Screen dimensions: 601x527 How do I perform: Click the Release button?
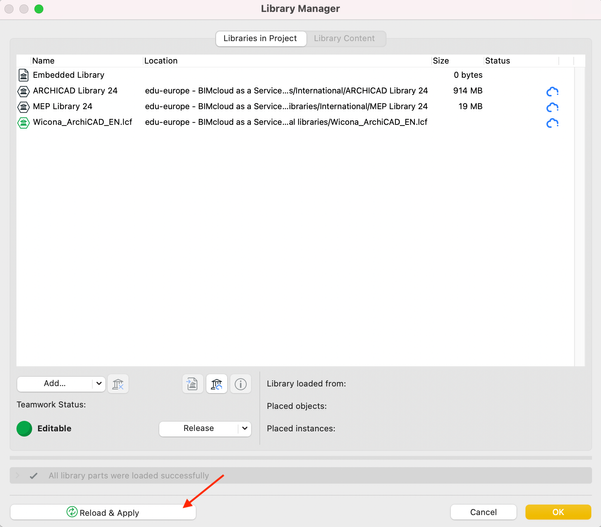coord(199,428)
